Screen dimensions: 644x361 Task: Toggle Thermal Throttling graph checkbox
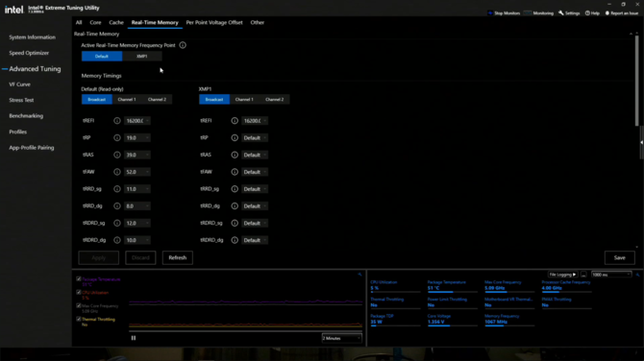click(x=79, y=319)
